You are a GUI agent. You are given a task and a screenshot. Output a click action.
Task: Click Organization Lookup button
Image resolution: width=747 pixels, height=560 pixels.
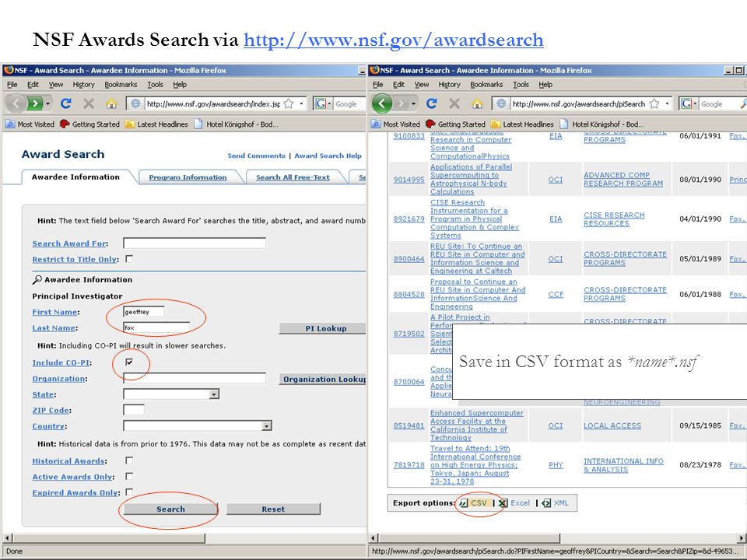tap(323, 379)
